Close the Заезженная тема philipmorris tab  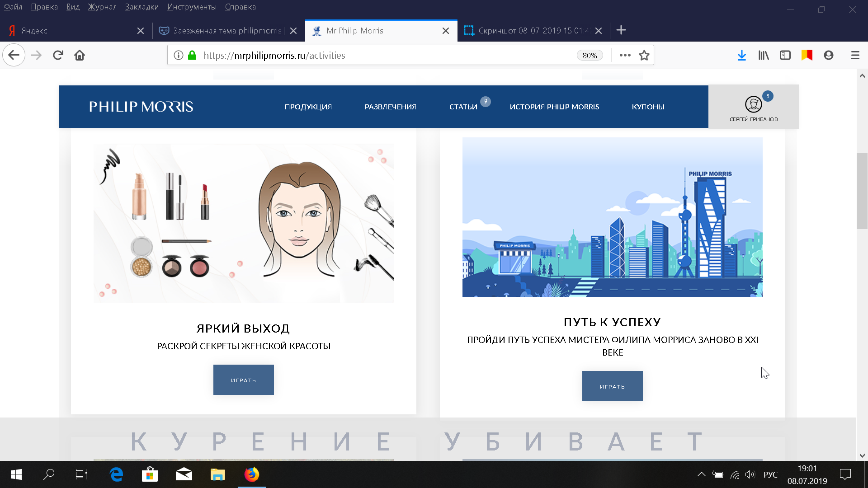click(x=293, y=31)
